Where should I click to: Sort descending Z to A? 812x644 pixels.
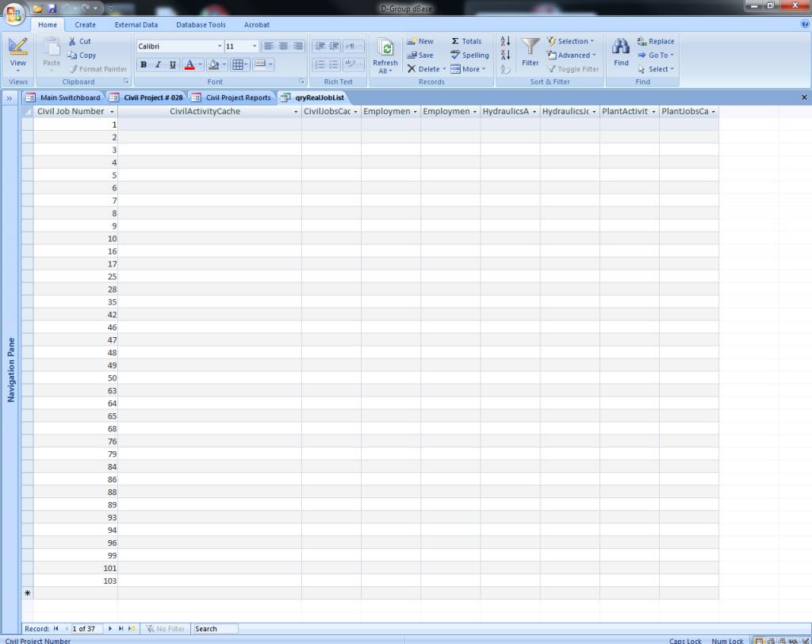[505, 55]
